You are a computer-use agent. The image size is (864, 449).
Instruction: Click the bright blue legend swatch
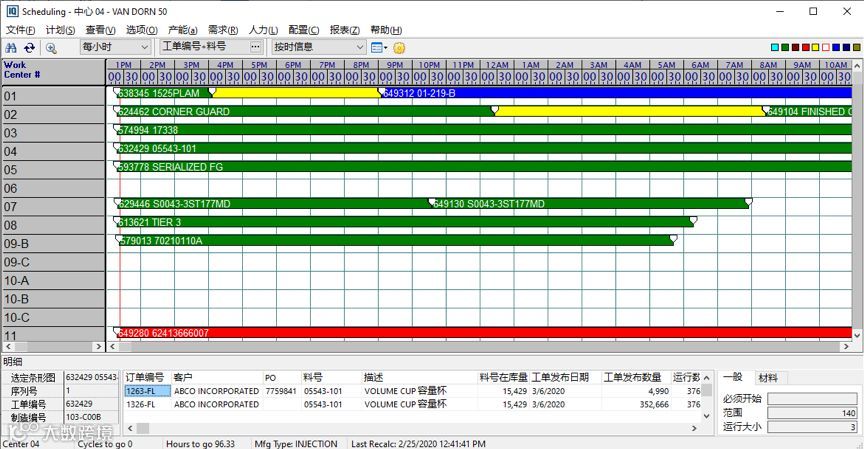click(x=836, y=48)
